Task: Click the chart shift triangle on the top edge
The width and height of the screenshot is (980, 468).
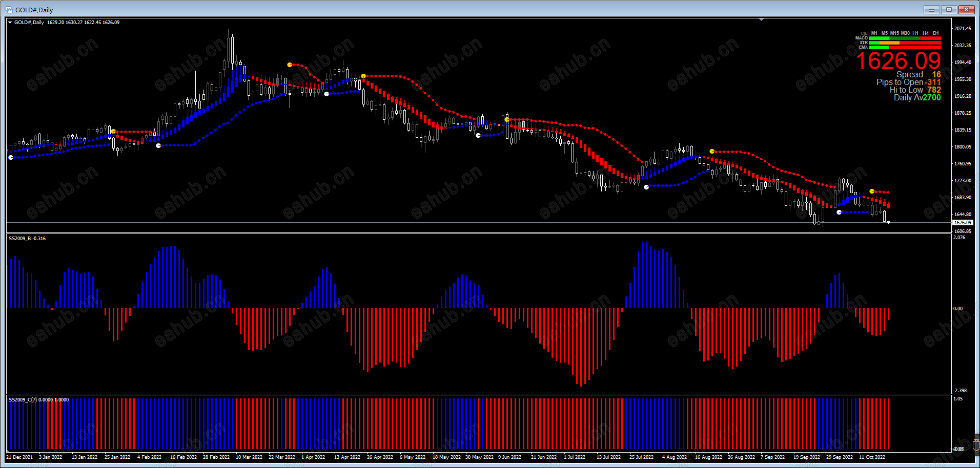Action: click(x=762, y=19)
